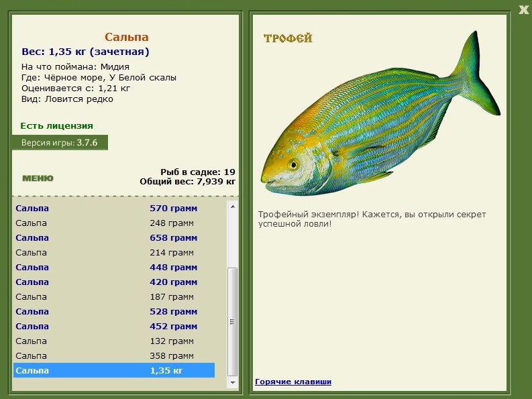Screen dimensions: 532x399
Task: Click the Вес: 1,35 кг (зачетная) line
Action: click(85, 52)
